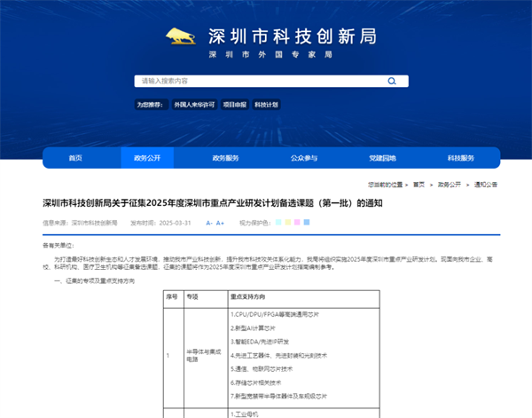Screen dimensions: 532x418
Task: Choose the pink eye-protection color
Action: pos(297,223)
